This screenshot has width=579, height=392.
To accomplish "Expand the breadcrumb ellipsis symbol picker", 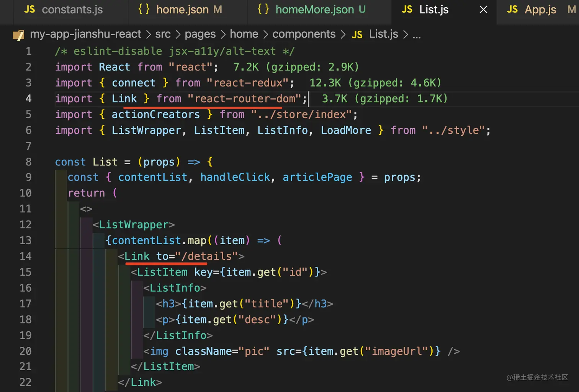I will tap(417, 35).
